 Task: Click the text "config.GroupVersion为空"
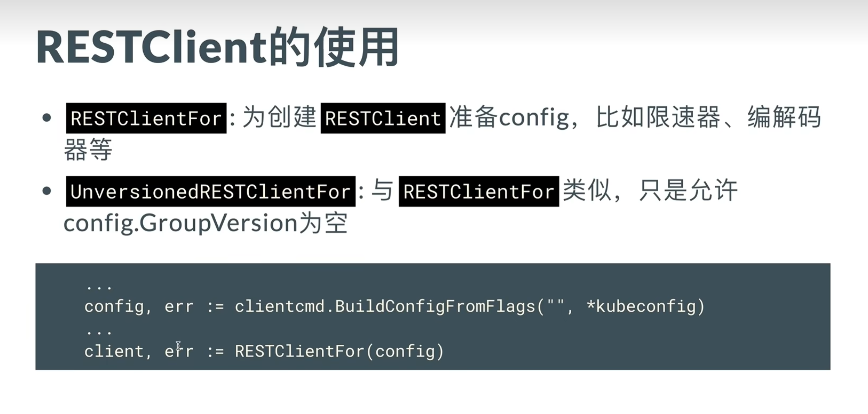[x=206, y=223]
